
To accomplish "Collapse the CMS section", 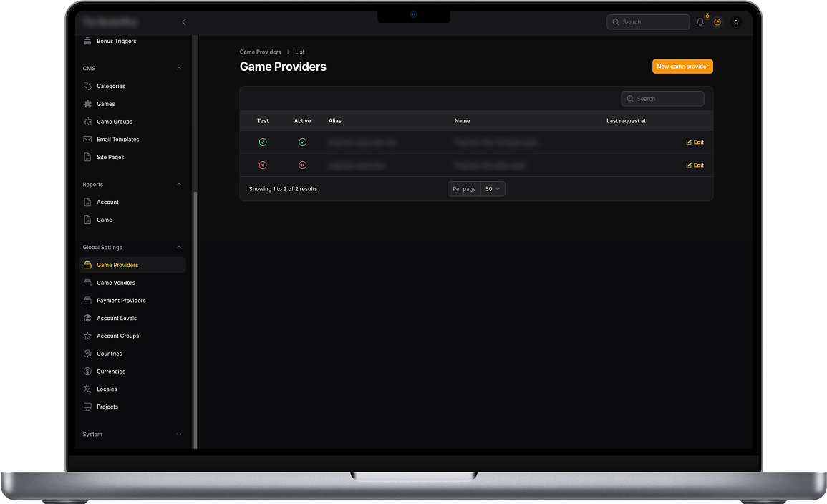I will (x=179, y=69).
